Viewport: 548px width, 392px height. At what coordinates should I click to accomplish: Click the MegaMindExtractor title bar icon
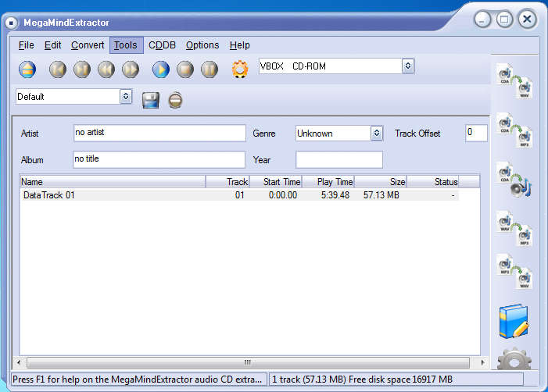(x=12, y=23)
